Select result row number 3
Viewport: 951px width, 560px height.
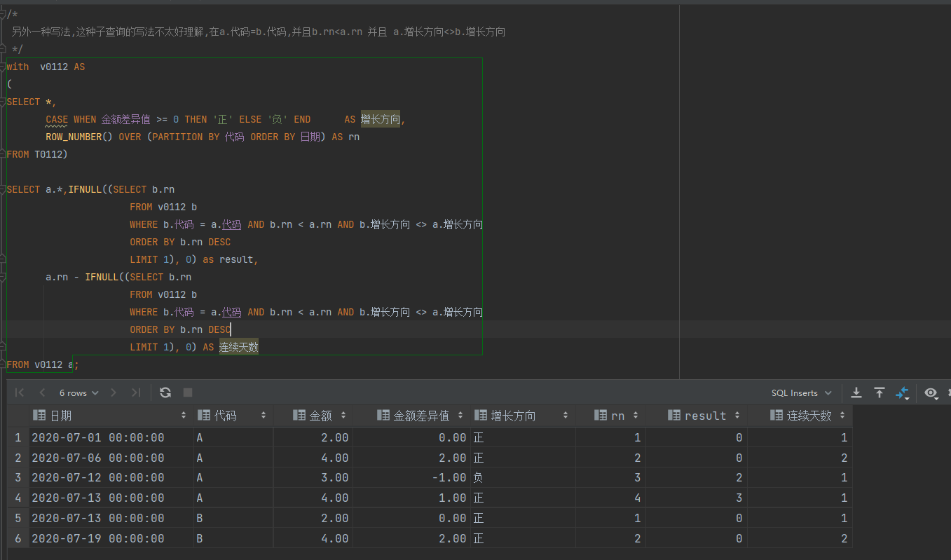[x=18, y=478]
